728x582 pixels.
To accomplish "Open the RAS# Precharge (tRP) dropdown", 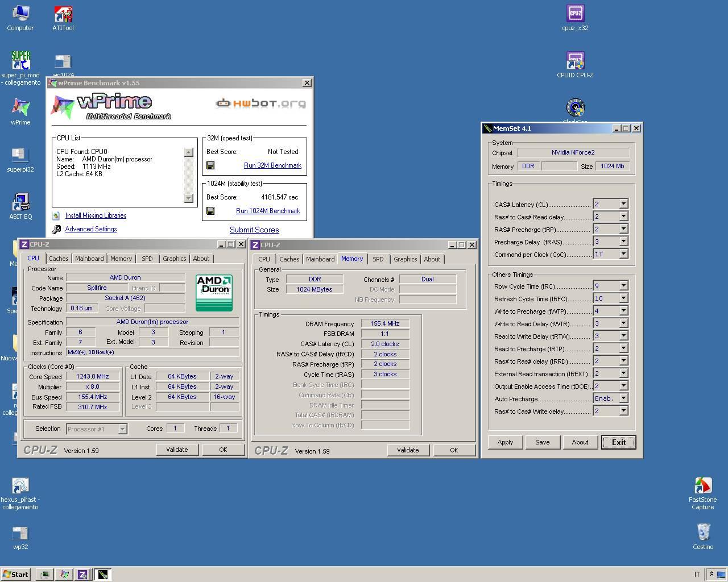I will coord(623,229).
